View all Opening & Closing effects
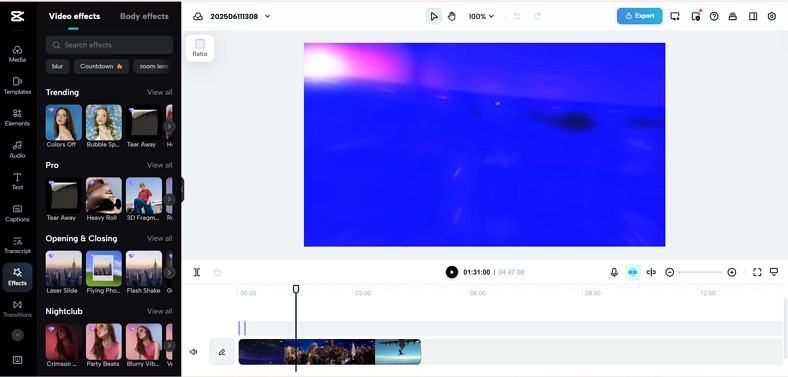 (x=159, y=238)
